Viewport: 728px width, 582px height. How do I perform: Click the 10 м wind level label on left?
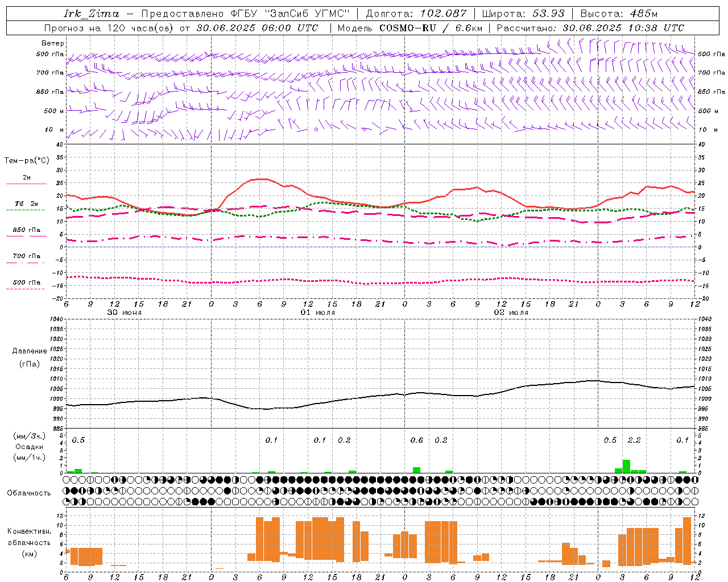(55, 130)
